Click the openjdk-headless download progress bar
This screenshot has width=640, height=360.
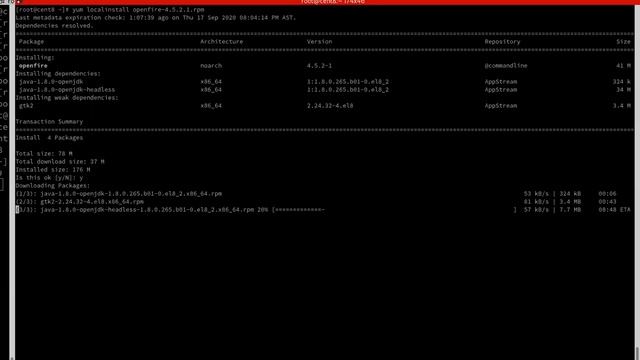click(394, 210)
